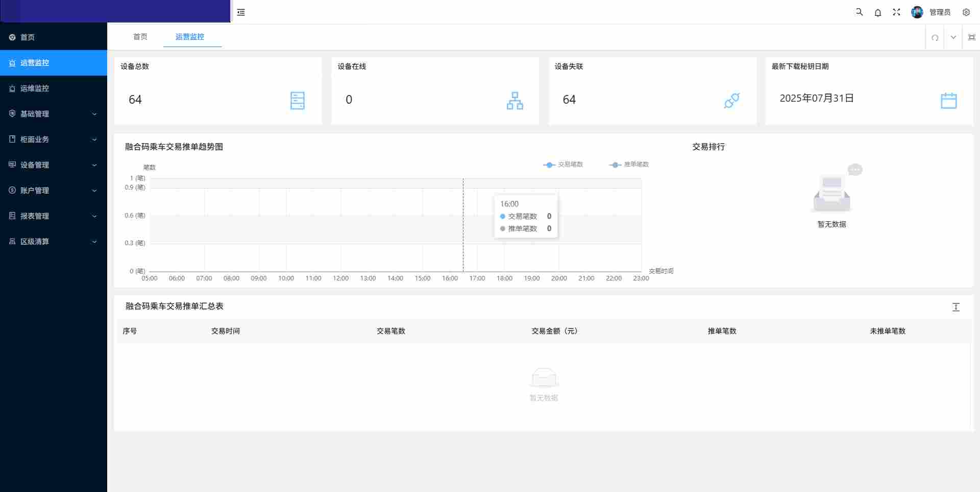
Task: Open 运营监控 in the sidebar
Action: [x=54, y=63]
